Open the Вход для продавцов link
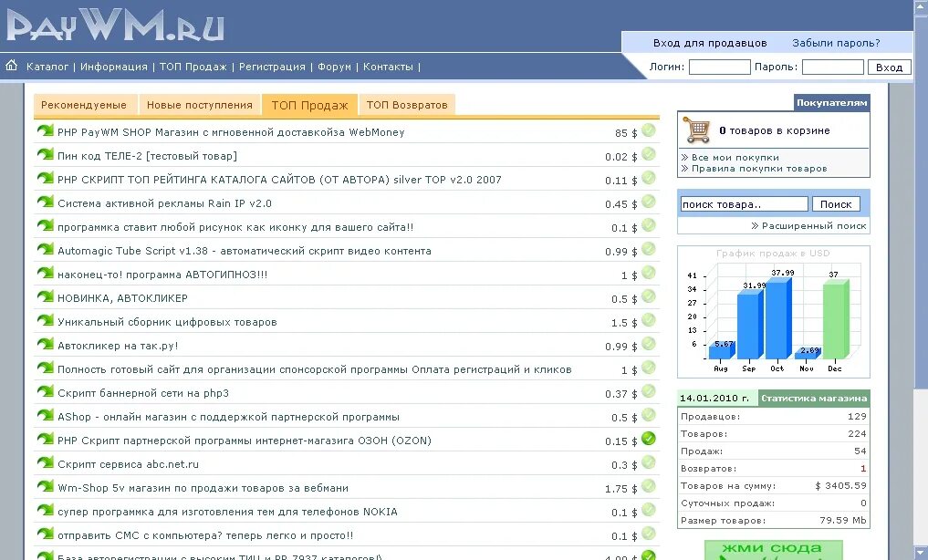Viewport: 928px width, 560px height. pyautogui.click(x=710, y=43)
